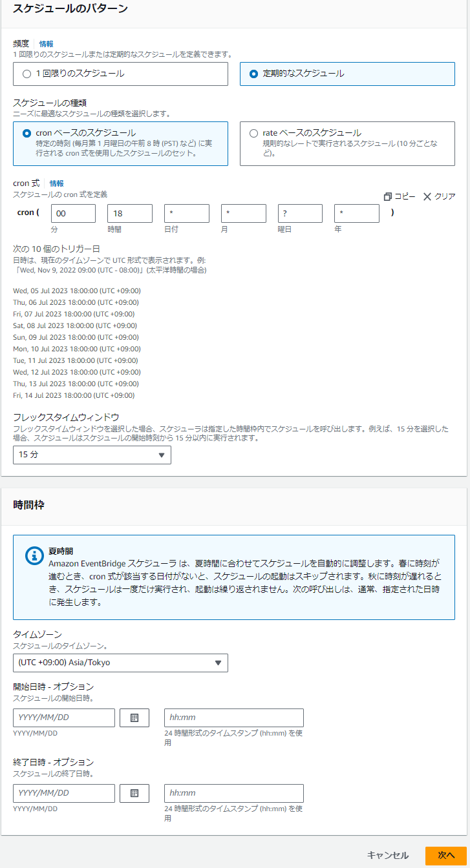Select trigger date Sun, 09 Jul 2023 text
The width and height of the screenshot is (470, 868).
click(x=76, y=337)
